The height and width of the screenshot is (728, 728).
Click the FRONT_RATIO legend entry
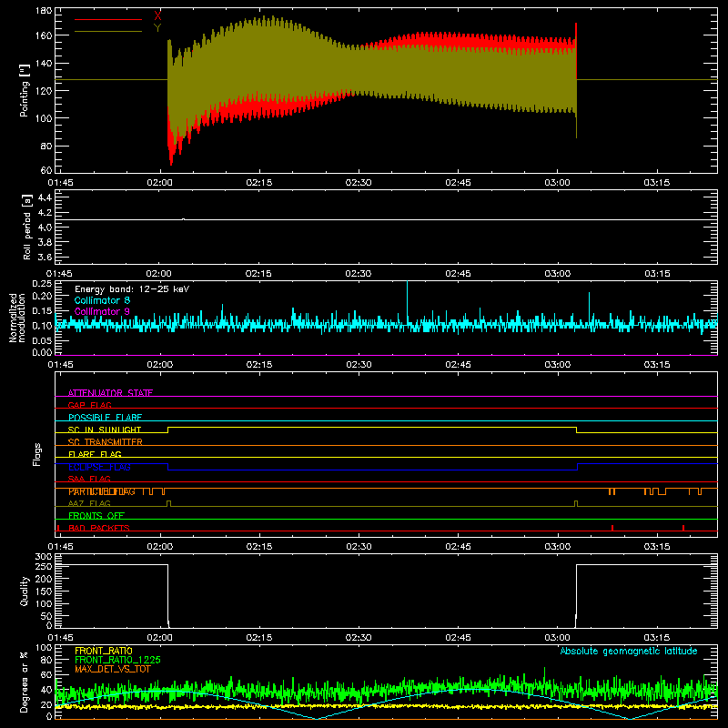[104, 651]
